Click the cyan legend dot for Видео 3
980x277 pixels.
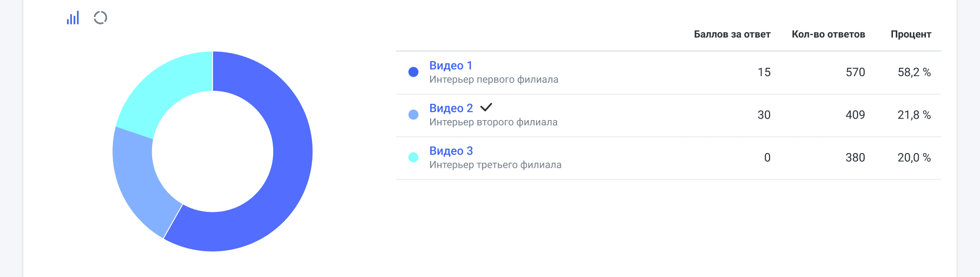pos(413,157)
